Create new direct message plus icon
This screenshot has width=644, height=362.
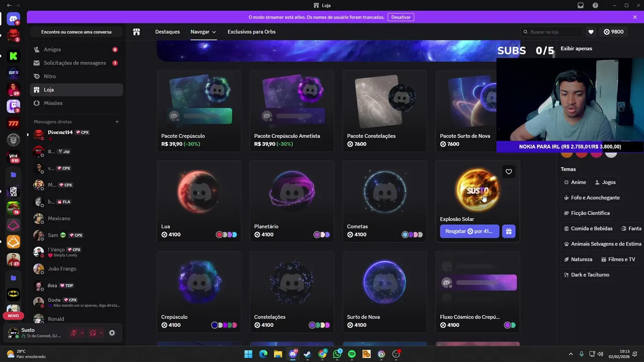117,122
